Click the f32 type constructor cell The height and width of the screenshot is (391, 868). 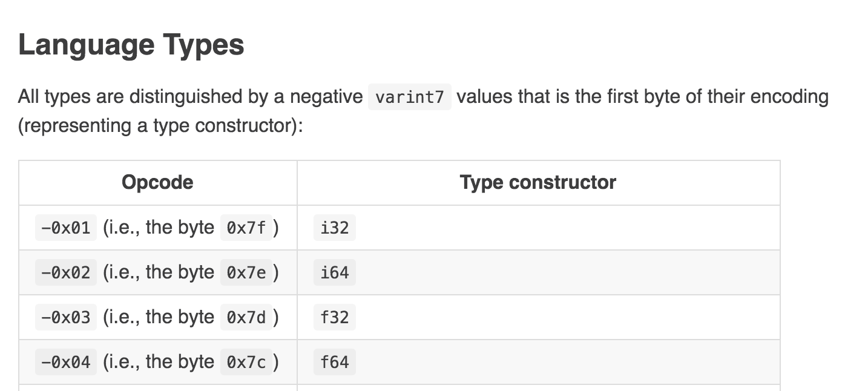[335, 317]
